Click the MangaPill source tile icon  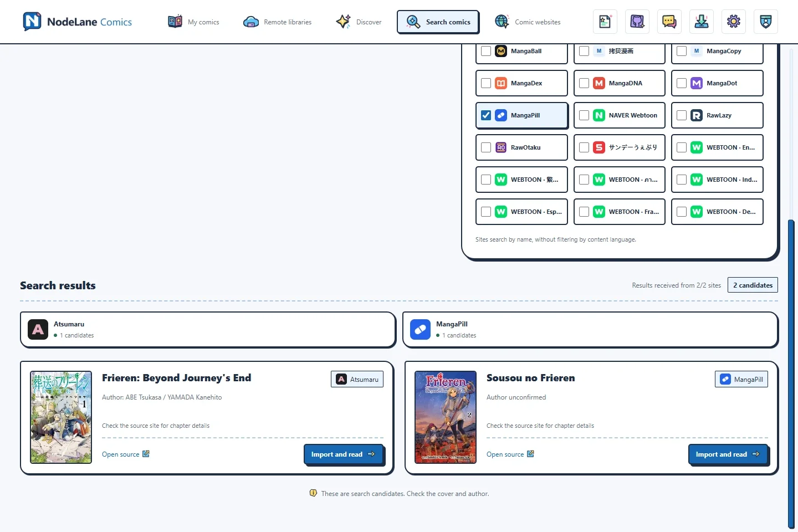(420, 329)
